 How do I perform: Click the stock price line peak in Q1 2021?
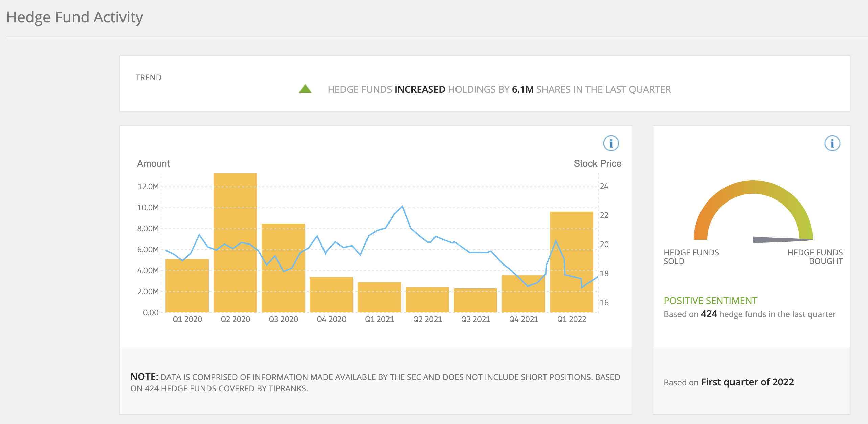click(402, 206)
